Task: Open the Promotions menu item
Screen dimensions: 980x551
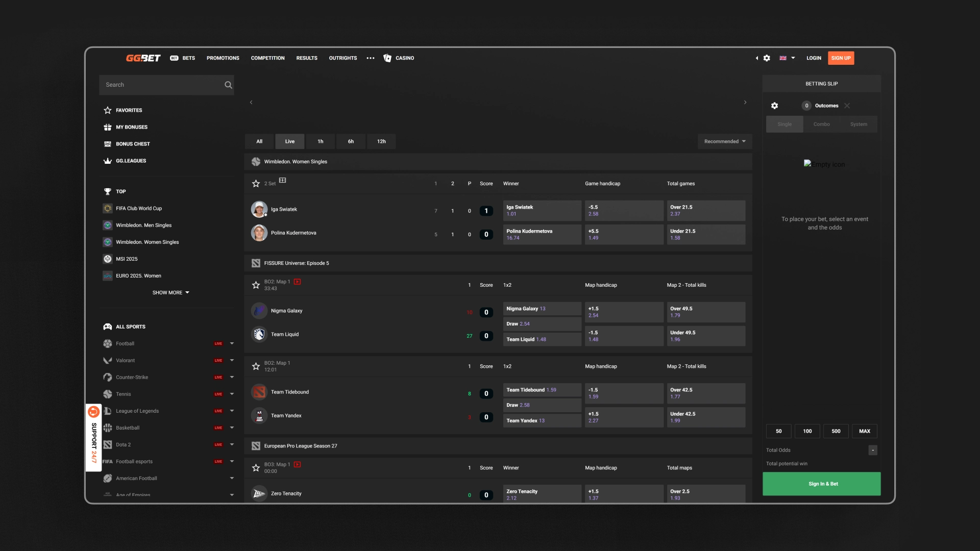Action: pyautogui.click(x=223, y=58)
